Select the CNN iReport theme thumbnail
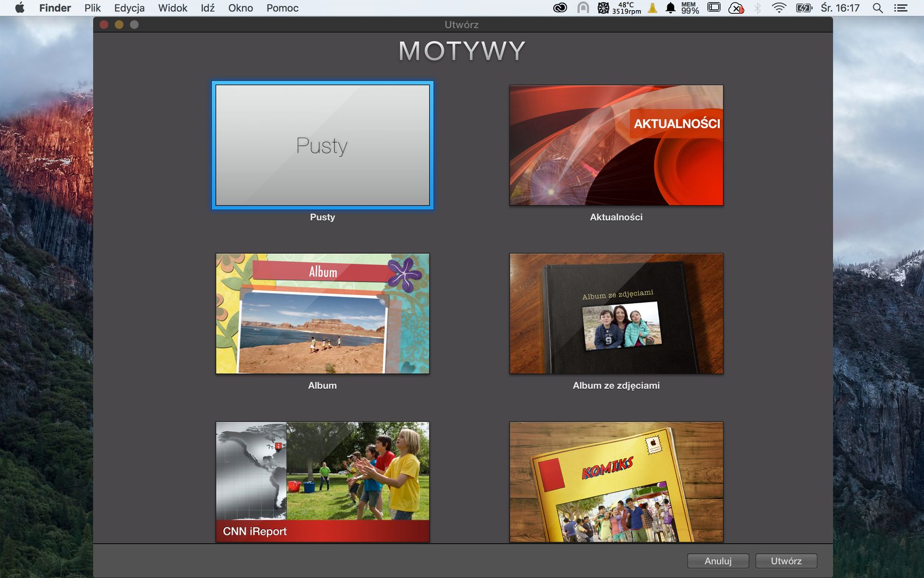Image resolution: width=924 pixels, height=578 pixels. click(322, 482)
